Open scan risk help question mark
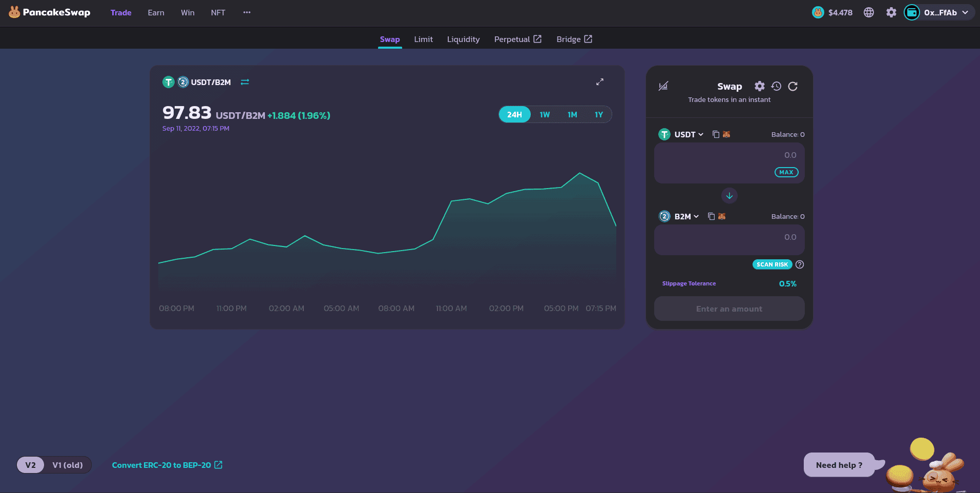Viewport: 980px width, 493px height. click(x=800, y=264)
